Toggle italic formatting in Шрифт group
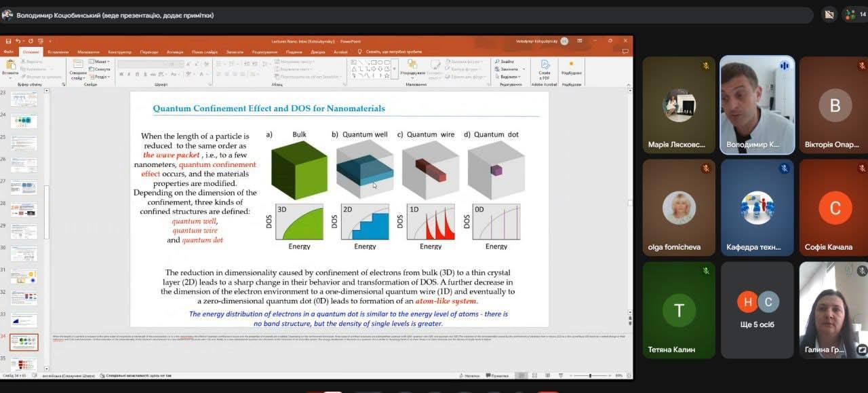 pyautogui.click(x=128, y=74)
